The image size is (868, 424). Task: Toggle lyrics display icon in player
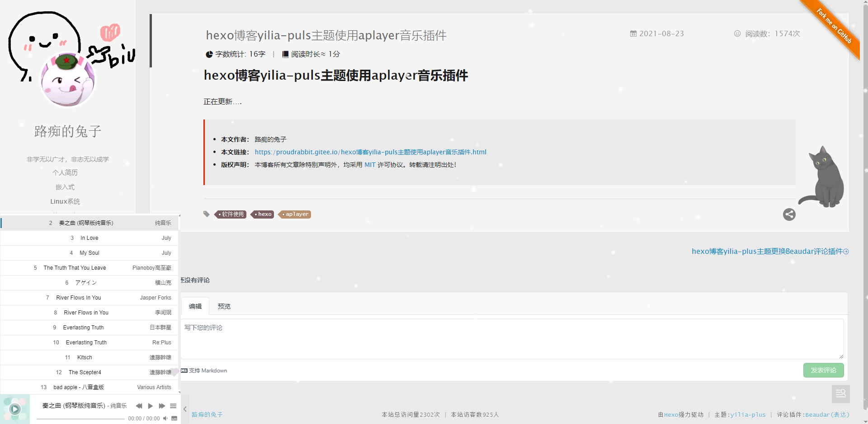click(174, 419)
